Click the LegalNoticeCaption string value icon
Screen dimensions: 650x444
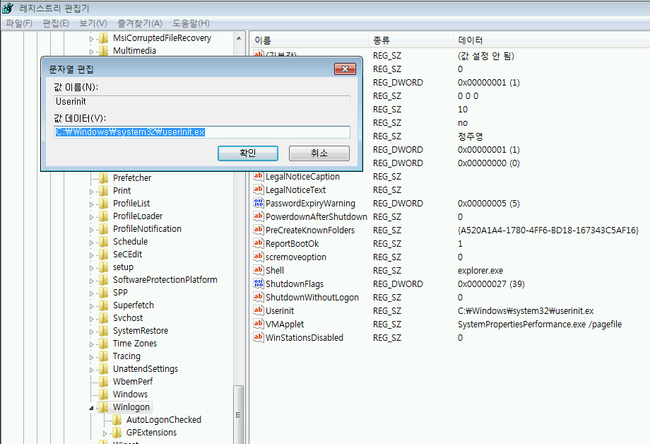258,176
